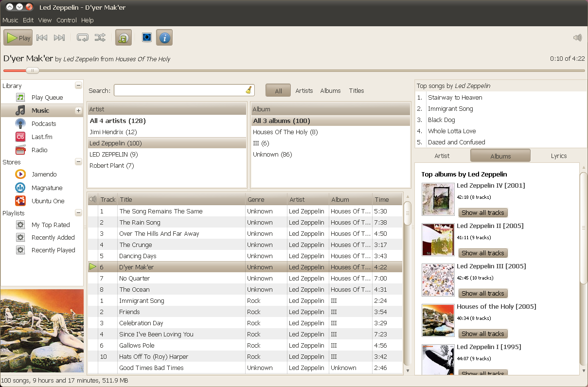The width and height of the screenshot is (588, 387).
Task: Toggle repeat playback mode
Action: pyautogui.click(x=83, y=37)
